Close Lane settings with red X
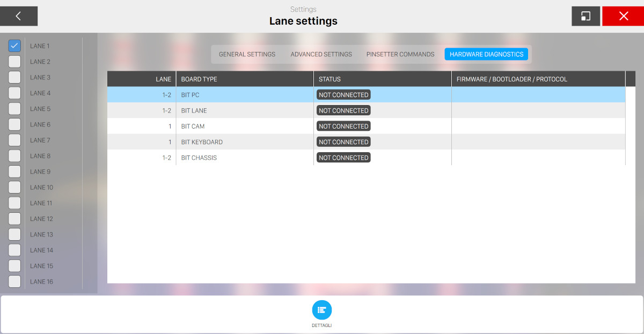This screenshot has width=644, height=334. [x=623, y=16]
